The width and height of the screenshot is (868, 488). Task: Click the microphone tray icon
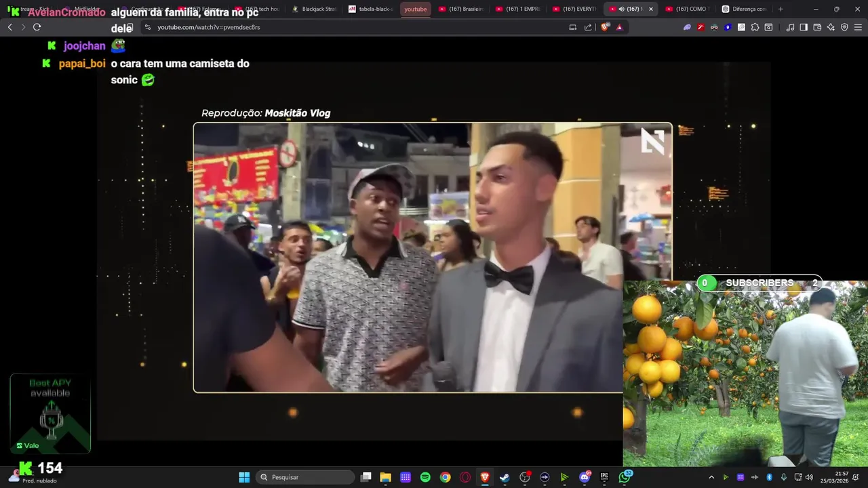[784, 477]
